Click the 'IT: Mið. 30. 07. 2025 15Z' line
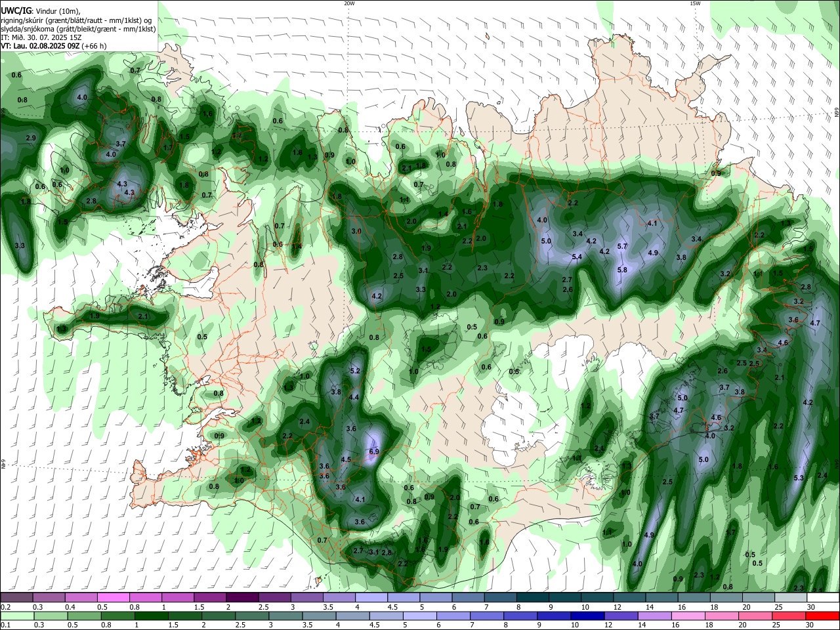840x630 pixels. coord(41,37)
